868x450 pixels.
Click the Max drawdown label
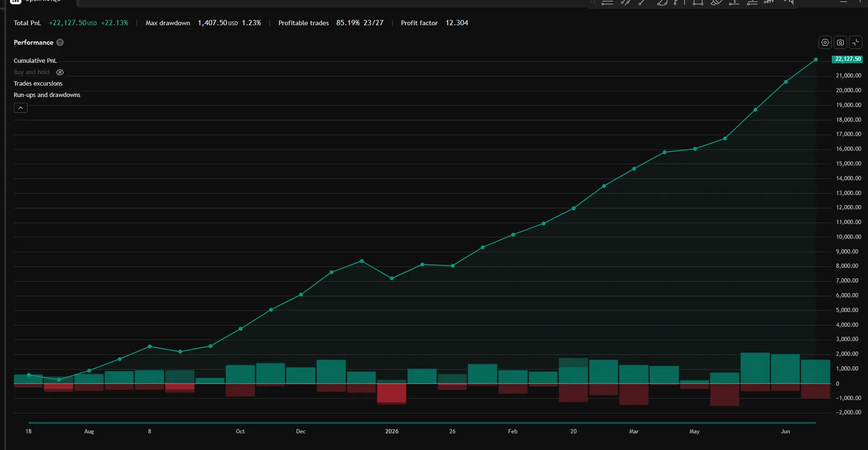pos(168,23)
